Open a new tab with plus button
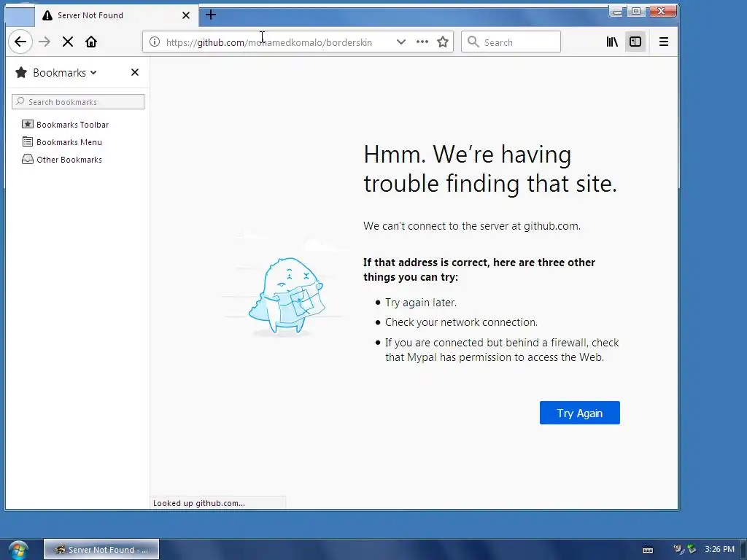The width and height of the screenshot is (747, 560). pos(211,15)
